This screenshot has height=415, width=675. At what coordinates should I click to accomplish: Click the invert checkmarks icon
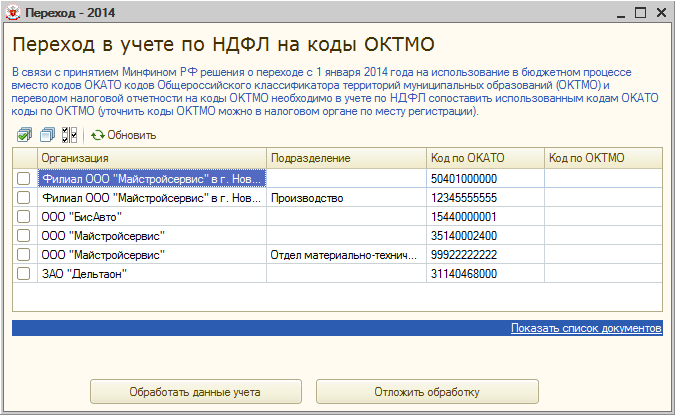pyautogui.click(x=68, y=135)
